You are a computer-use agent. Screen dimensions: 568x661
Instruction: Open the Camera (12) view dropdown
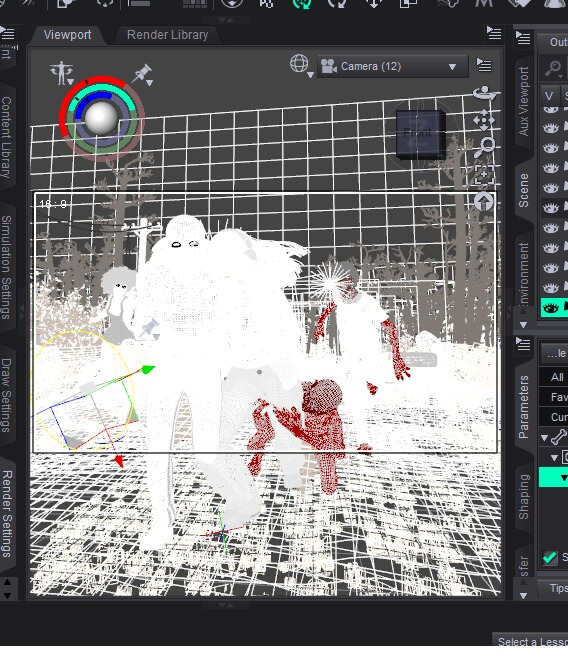pos(393,66)
